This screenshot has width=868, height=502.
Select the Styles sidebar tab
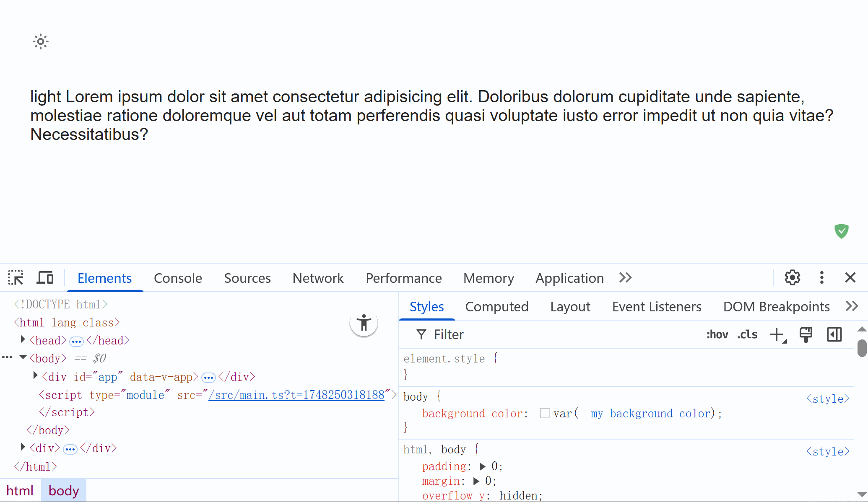[426, 307]
